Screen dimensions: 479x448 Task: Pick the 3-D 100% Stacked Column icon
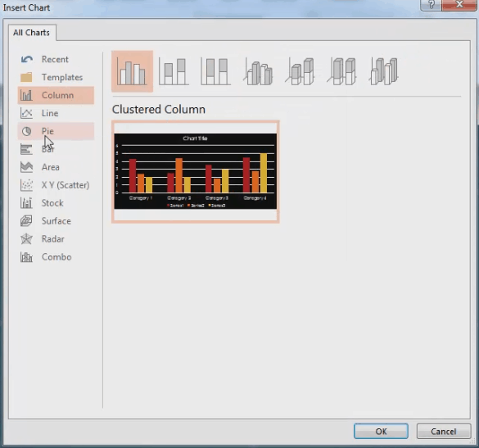tap(341, 71)
